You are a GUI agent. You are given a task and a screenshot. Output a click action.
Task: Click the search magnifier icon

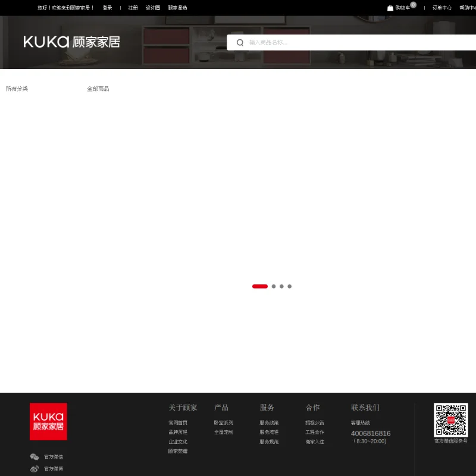[240, 42]
